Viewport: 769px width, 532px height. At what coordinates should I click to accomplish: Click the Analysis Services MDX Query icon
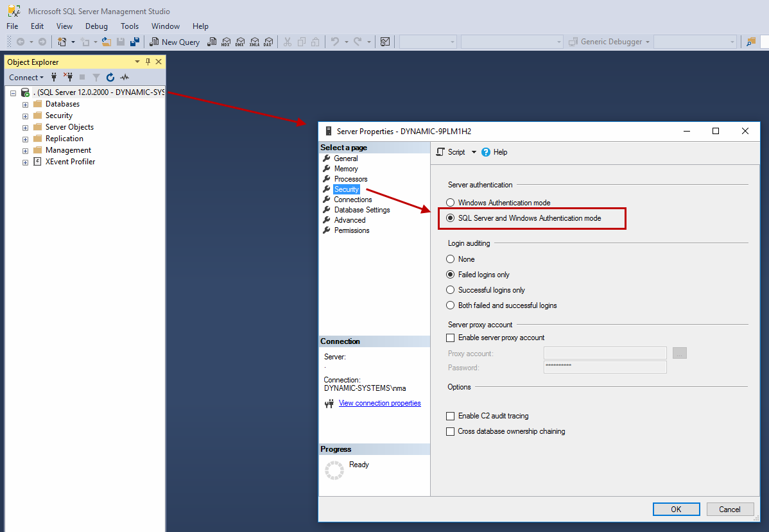(x=226, y=42)
